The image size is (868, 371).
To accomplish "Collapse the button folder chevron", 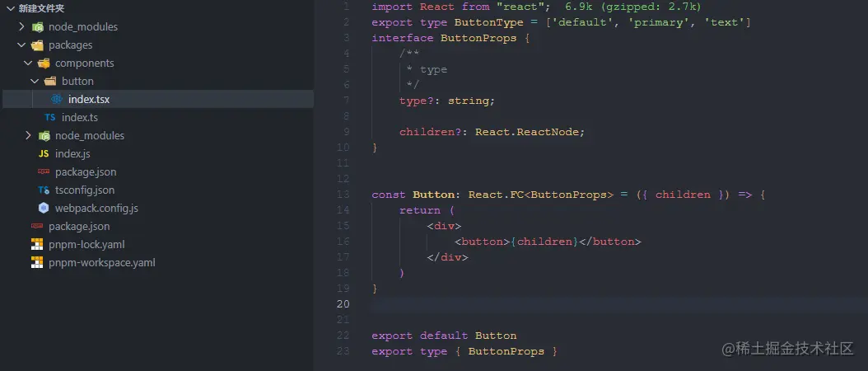I will tap(35, 81).
